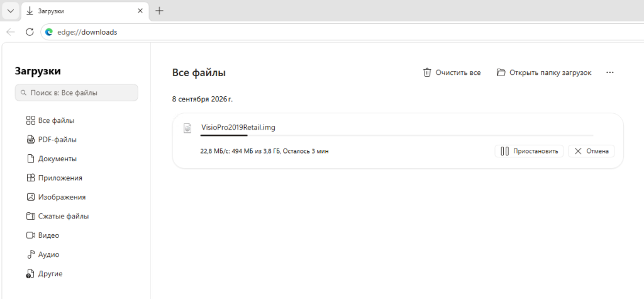This screenshot has height=299, width=644.
Task: Filter by Документы category
Action: point(52,159)
